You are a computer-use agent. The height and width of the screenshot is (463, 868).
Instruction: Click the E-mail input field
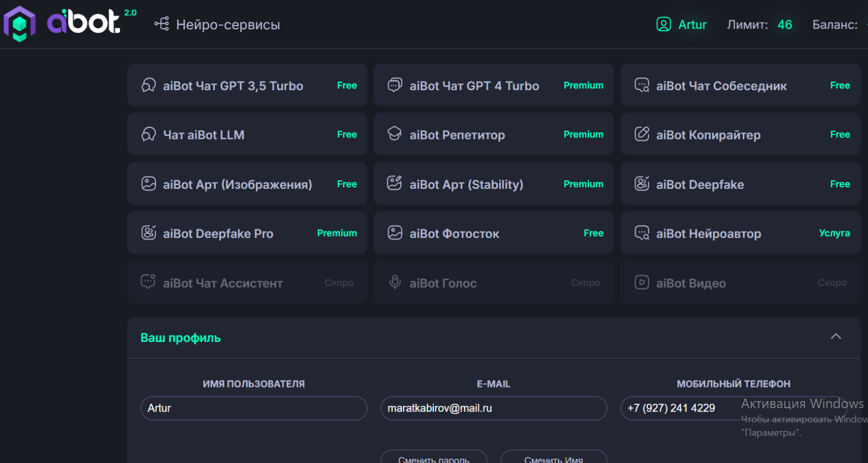click(x=494, y=408)
